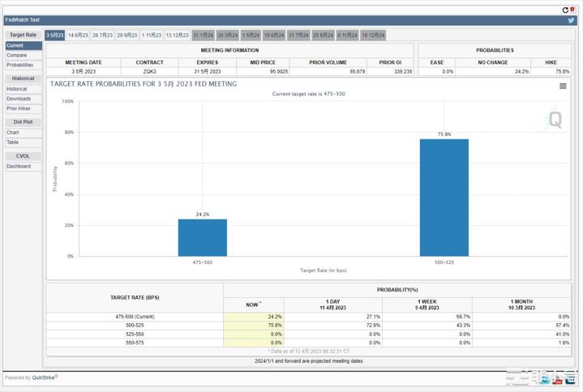Click the refresh icon at top right
Screen dimensions: 583x392
pos(565,10)
